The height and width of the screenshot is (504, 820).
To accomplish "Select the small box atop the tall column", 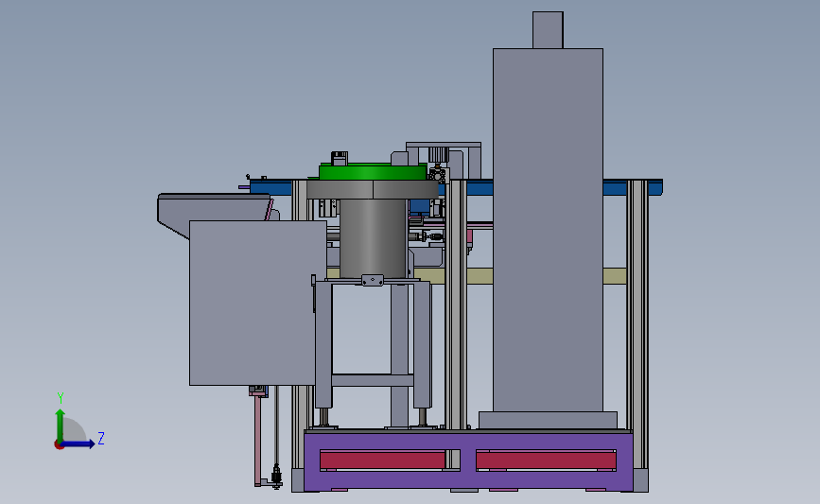I will pos(548,30).
